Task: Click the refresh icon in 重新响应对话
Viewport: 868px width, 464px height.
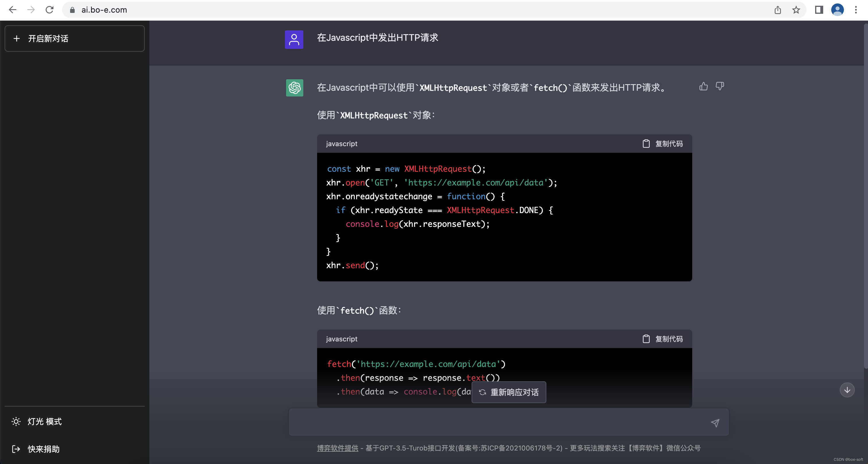Action: [483, 392]
